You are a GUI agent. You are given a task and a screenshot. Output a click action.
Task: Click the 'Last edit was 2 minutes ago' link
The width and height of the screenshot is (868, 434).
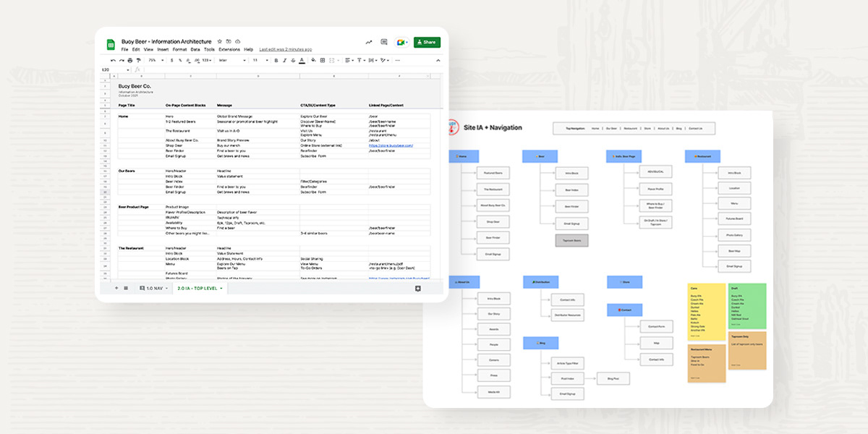pos(285,50)
